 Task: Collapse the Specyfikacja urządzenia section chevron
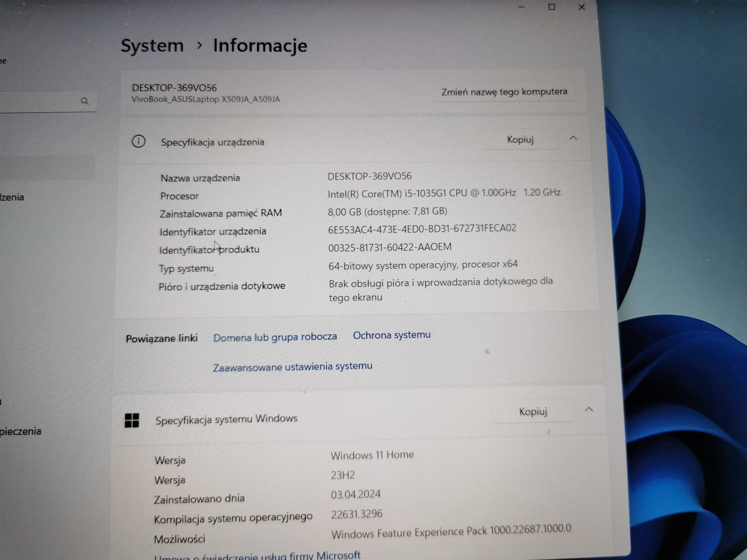tap(573, 138)
